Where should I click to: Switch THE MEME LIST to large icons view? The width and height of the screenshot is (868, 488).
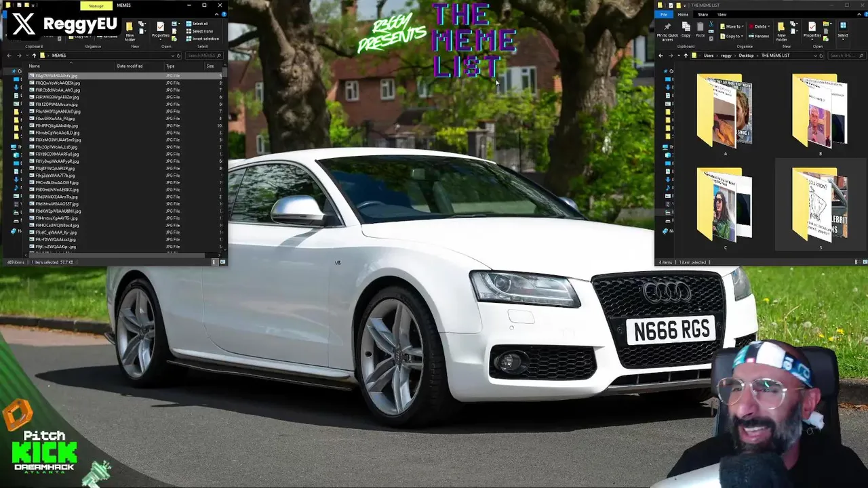(x=865, y=262)
